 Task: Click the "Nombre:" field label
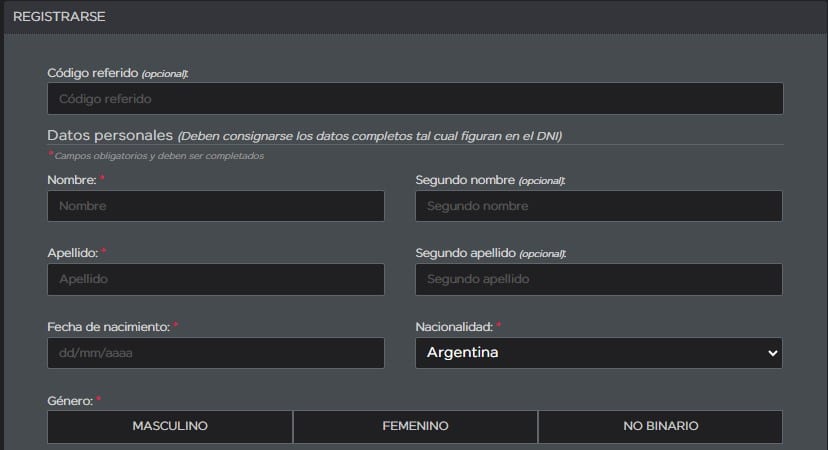(x=72, y=180)
